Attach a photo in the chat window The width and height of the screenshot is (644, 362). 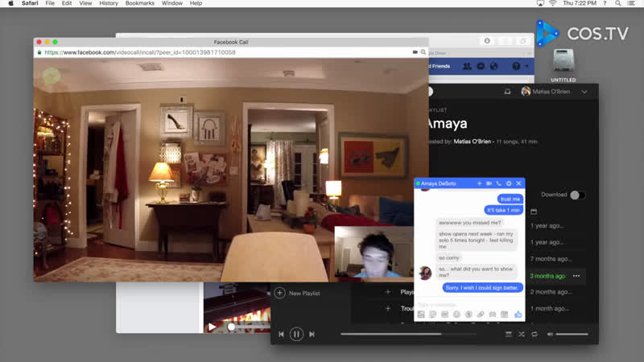(x=421, y=315)
